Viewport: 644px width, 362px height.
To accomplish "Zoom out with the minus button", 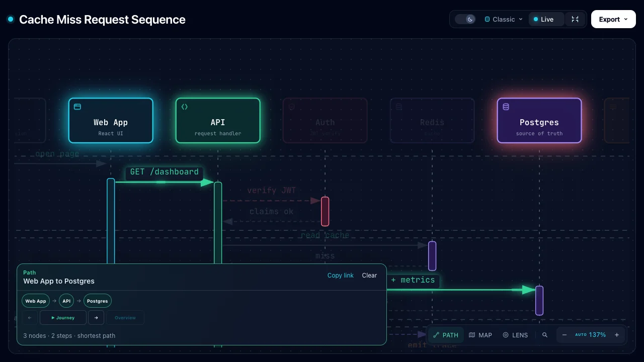I will [565, 335].
